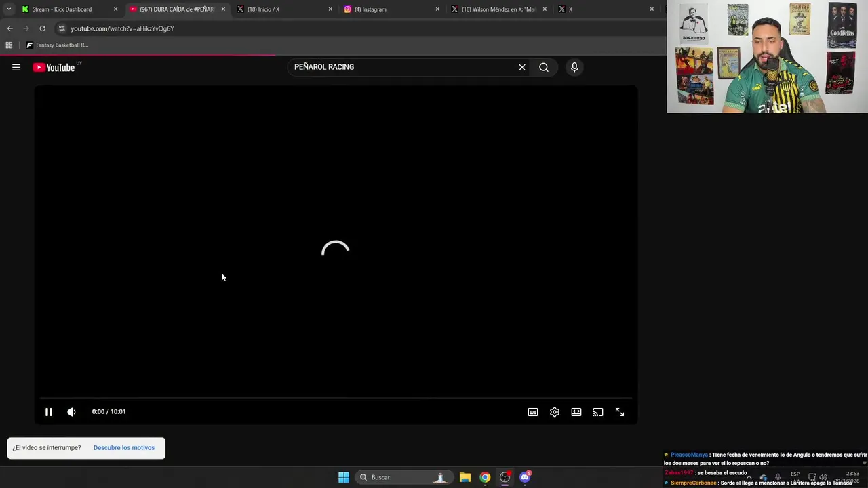View site information icon in address bar
This screenshot has width=868, height=488.
[x=62, y=28]
